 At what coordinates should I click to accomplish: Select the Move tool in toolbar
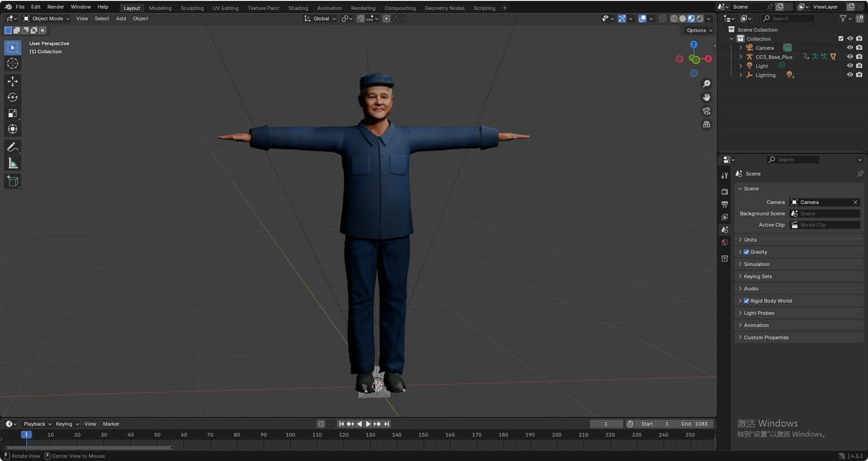[12, 82]
